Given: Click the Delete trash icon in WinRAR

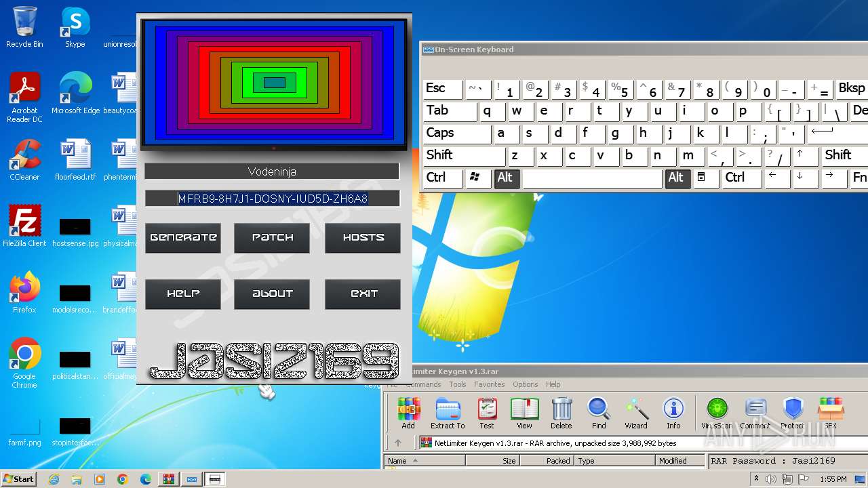Looking at the screenshot, I should point(561,413).
